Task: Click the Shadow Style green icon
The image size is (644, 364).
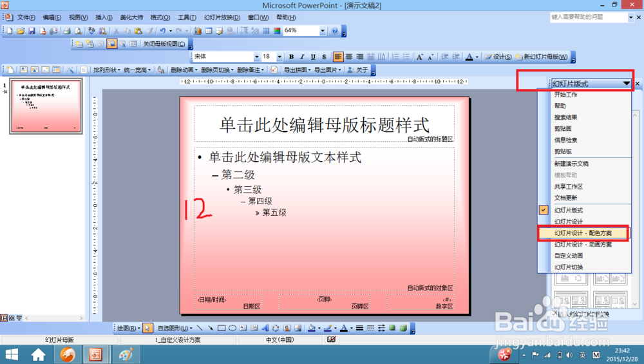Action: coord(392,328)
